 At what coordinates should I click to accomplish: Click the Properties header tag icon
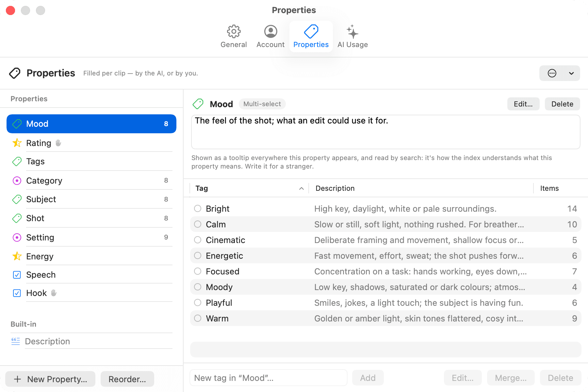(x=15, y=73)
